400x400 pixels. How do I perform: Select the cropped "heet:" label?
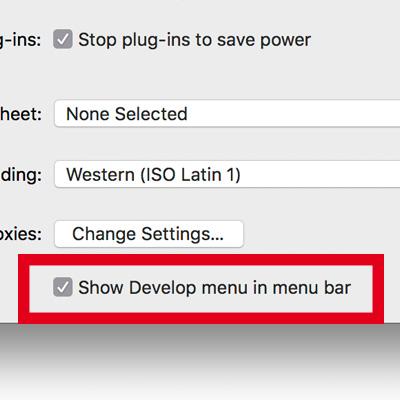(21, 114)
